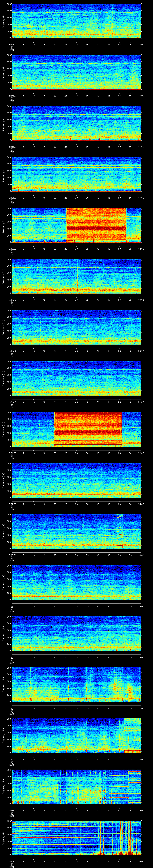The height and width of the screenshot is (868, 153).
Task: Click the '22:00' end time label
Action: tap(141, 453)
